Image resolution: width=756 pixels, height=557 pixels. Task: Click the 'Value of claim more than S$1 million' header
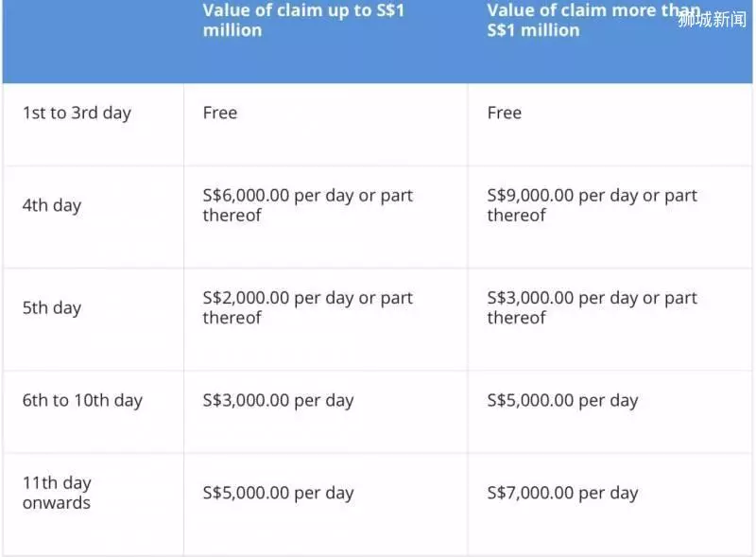click(593, 20)
